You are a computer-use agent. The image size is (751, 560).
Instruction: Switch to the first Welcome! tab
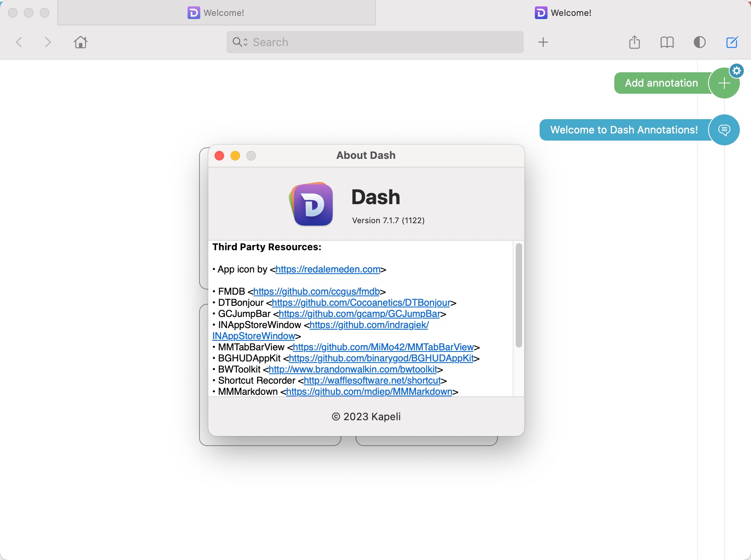pyautogui.click(x=217, y=13)
